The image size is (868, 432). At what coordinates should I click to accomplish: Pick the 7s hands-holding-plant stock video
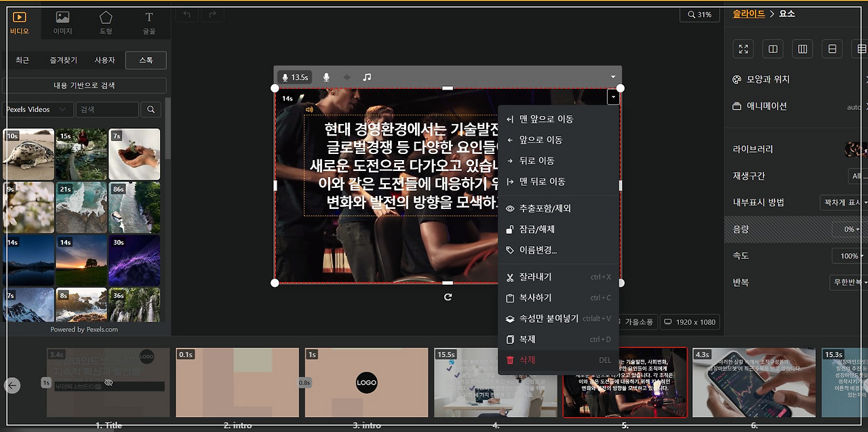(134, 154)
